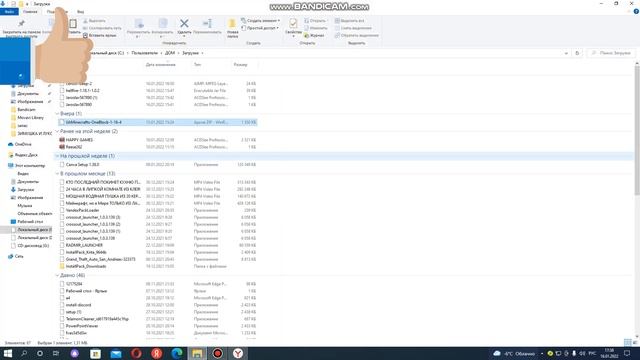Collapse the На прошлой неделе (1) group
The width and height of the screenshot is (640, 360).
[57, 156]
